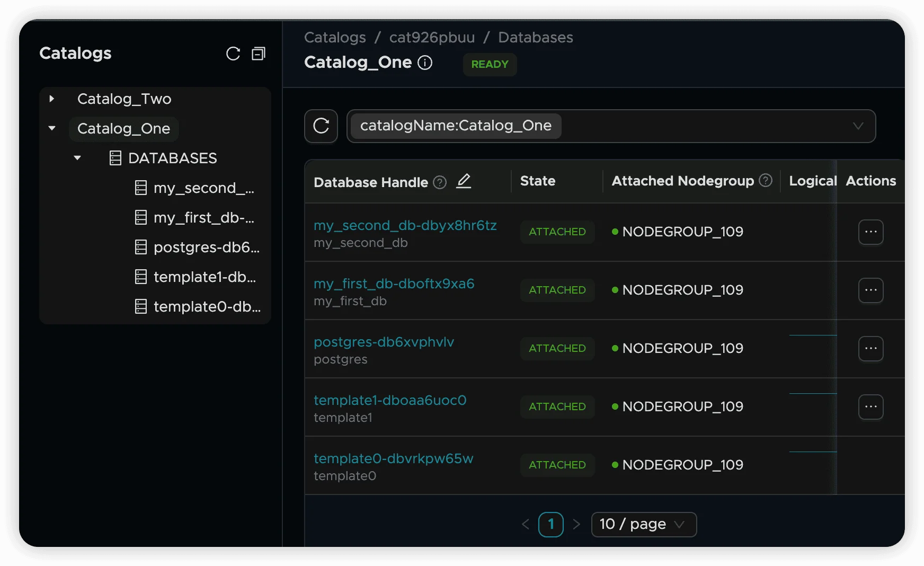
Task: Open the search filter dropdown
Action: (x=858, y=126)
